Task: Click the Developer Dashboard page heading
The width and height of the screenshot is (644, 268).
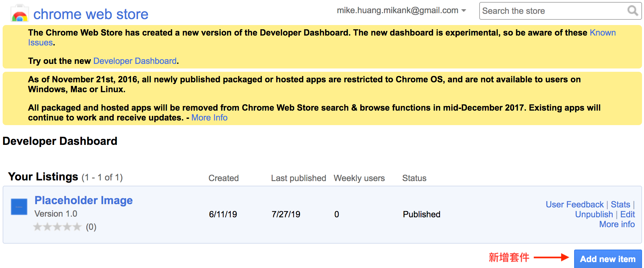Action: click(x=60, y=141)
